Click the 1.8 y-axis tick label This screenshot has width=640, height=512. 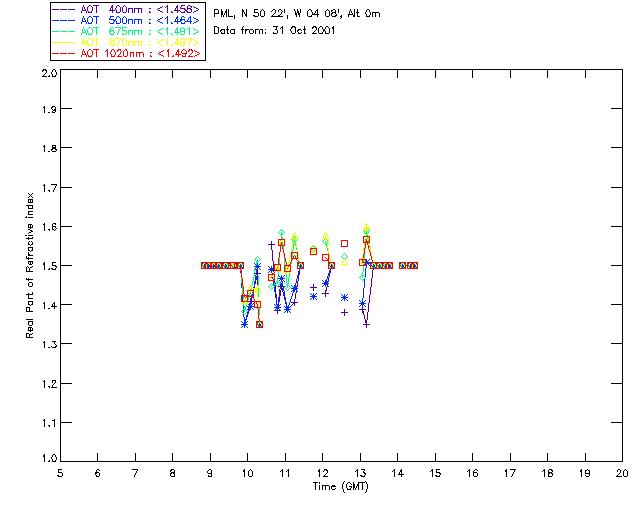[49, 148]
